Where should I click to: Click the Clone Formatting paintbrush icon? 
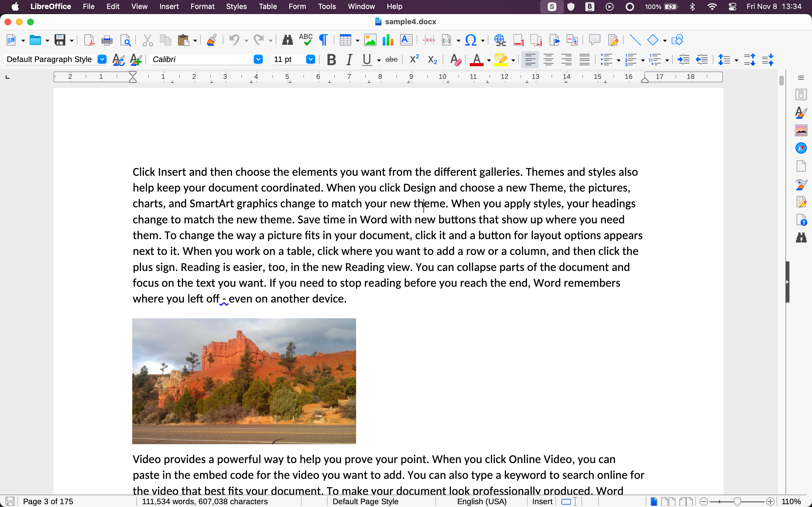(x=211, y=40)
